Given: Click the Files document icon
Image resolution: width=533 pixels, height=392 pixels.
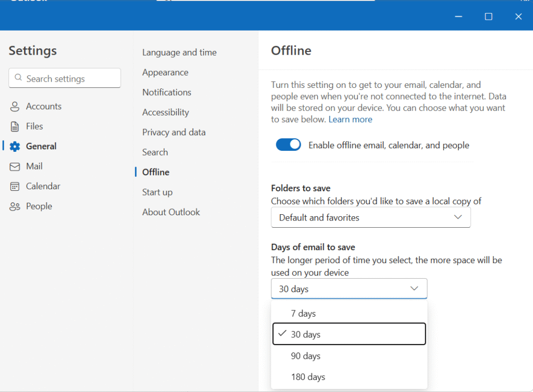Looking at the screenshot, I should (15, 126).
